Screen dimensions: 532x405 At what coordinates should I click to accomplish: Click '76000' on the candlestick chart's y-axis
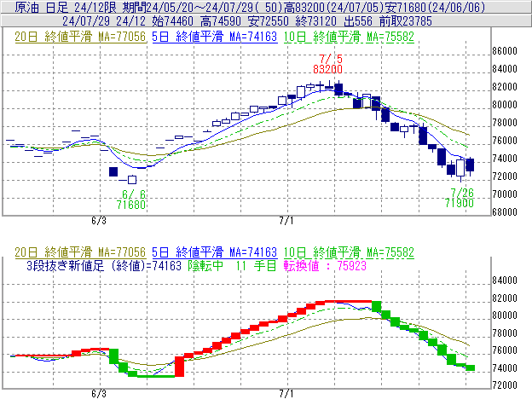505,141
